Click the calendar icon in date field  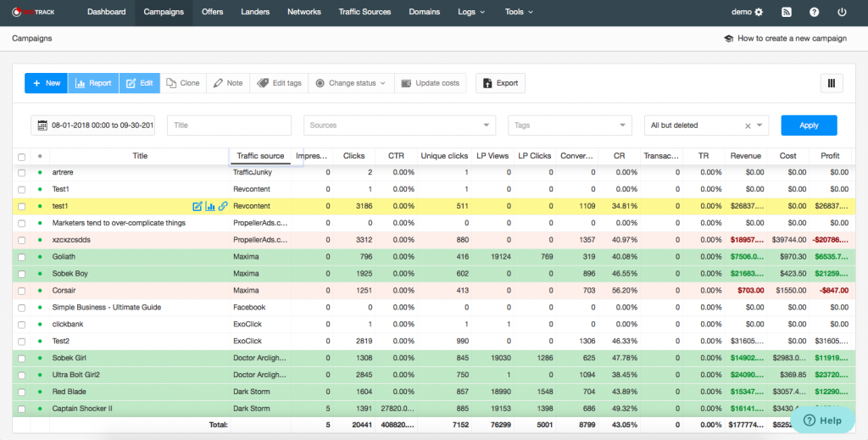42,125
